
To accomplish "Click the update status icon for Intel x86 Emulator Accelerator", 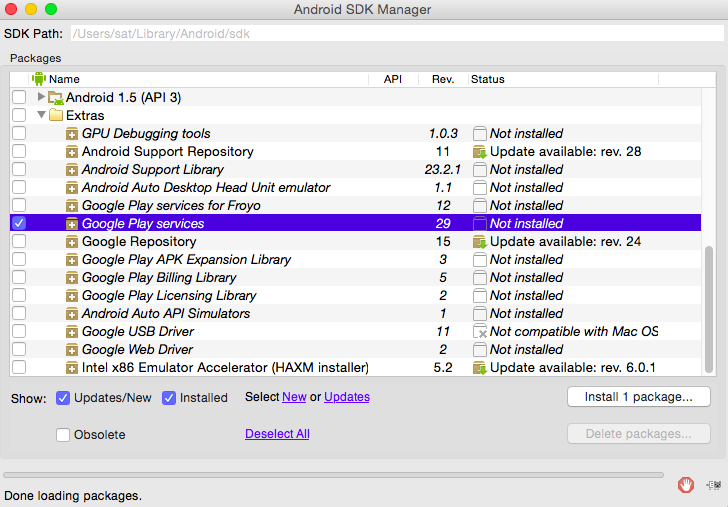I will click(x=479, y=368).
